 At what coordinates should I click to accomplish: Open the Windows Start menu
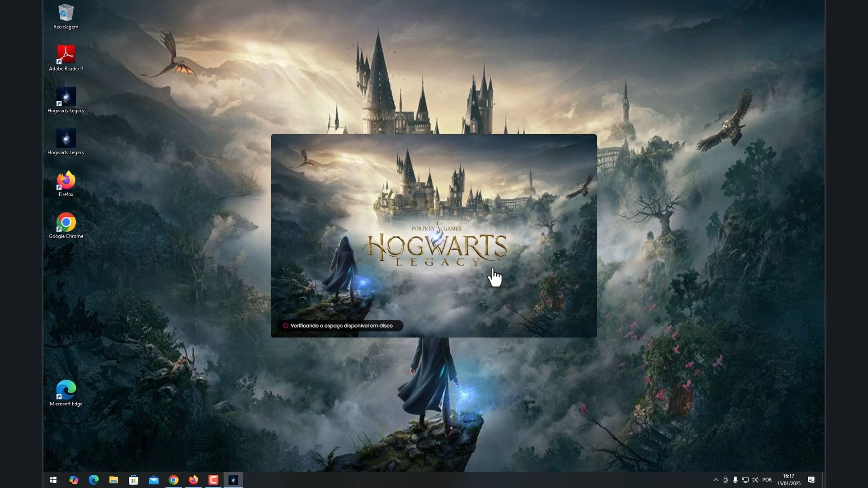[53, 480]
